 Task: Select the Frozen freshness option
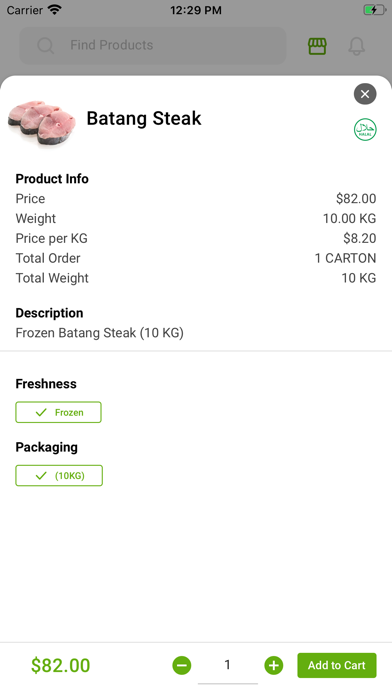[59, 412]
